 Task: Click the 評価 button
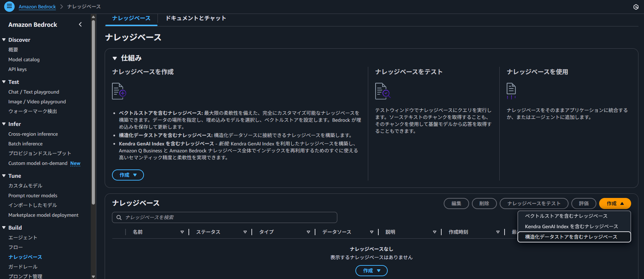tap(584, 204)
